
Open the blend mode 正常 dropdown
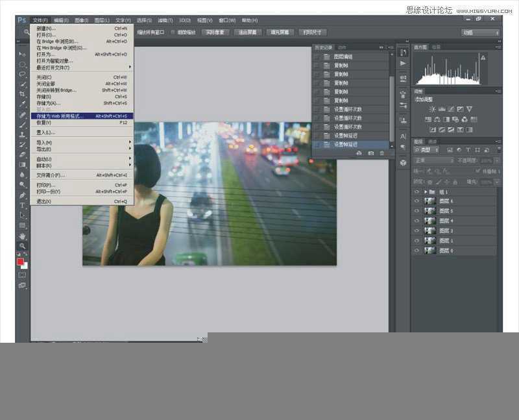[x=434, y=160]
